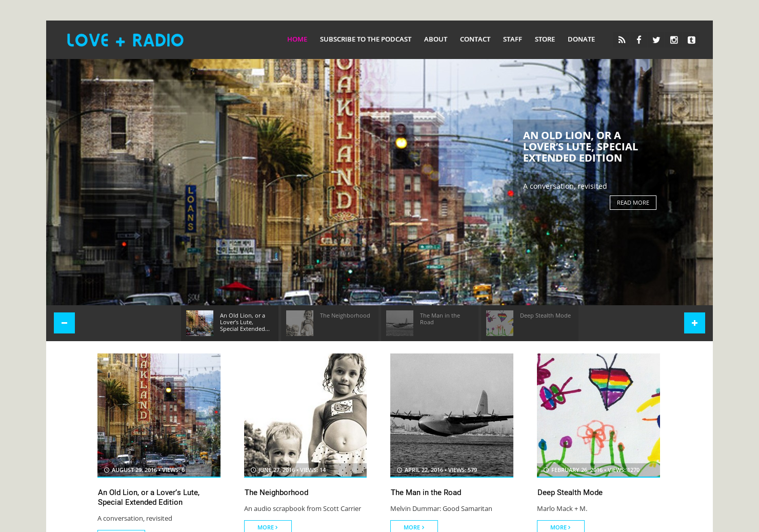The width and height of the screenshot is (759, 532).
Task: Click The Neighborhood post image
Action: click(305, 415)
